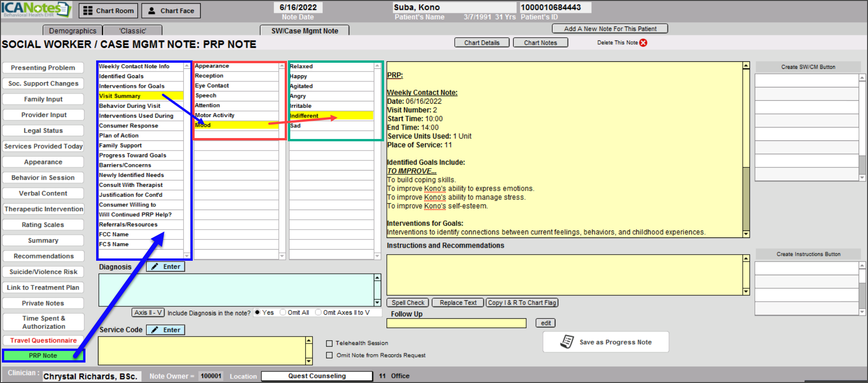Click pencil Enter button beside Service Code

tap(166, 330)
